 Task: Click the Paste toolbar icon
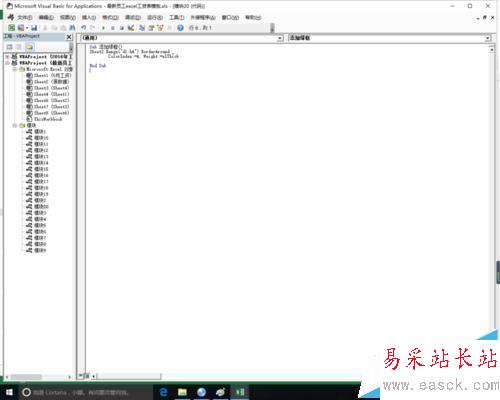click(x=63, y=28)
